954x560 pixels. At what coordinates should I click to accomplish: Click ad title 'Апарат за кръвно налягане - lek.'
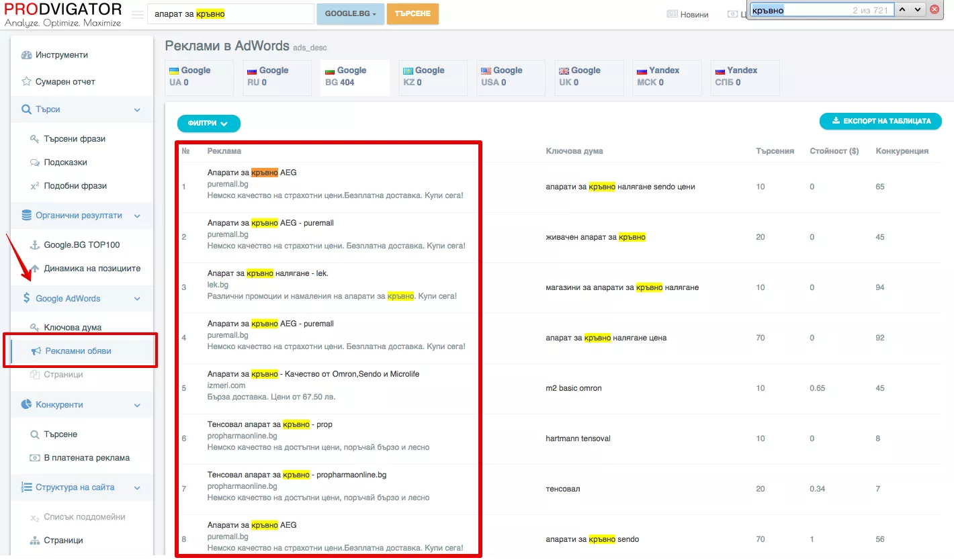point(268,273)
